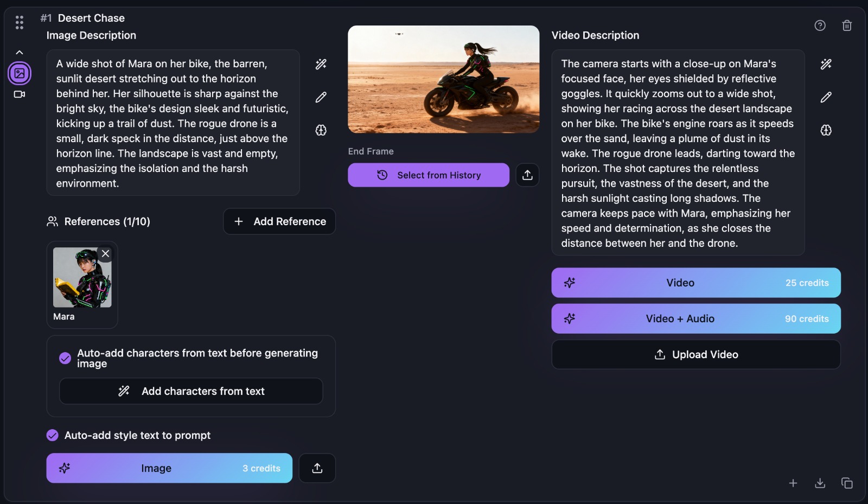The height and width of the screenshot is (504, 868).
Task: Click into the Video Description text box
Action: (678, 152)
